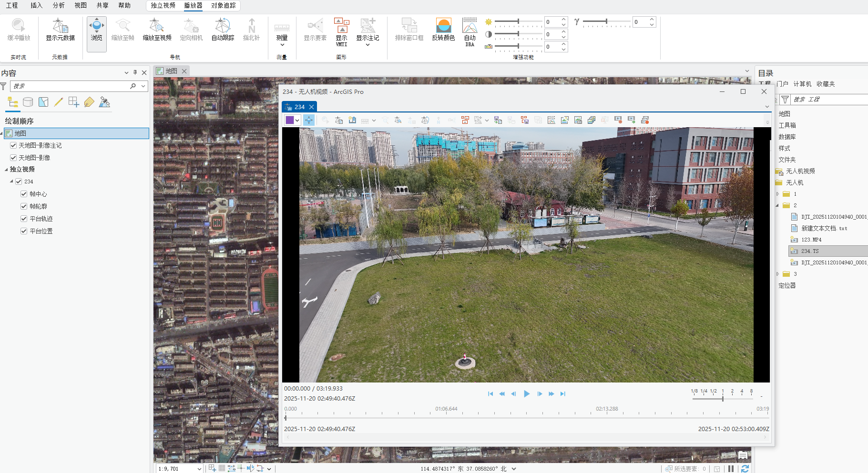Select the 地图 map view tab
Viewport: 868px width, 473px height.
pos(172,71)
